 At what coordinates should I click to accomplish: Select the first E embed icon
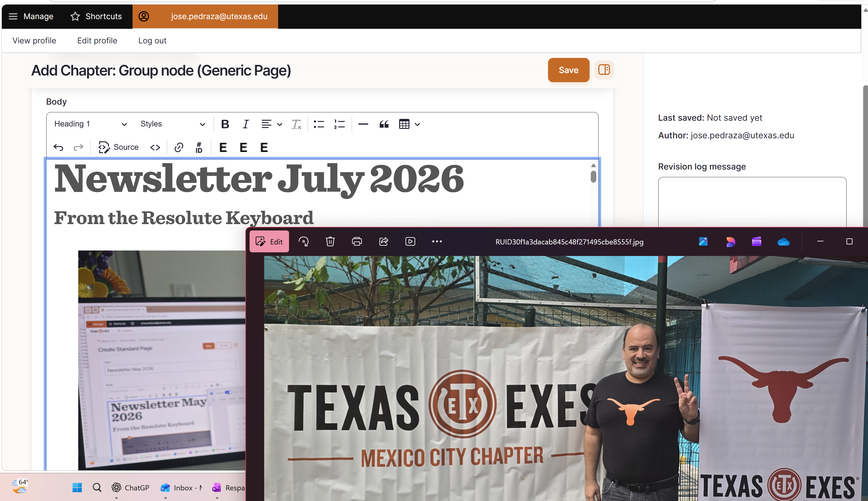click(x=223, y=147)
